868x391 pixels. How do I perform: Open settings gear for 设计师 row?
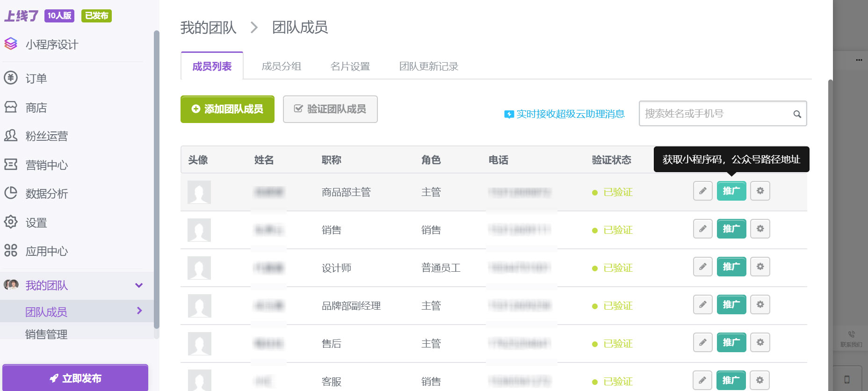pyautogui.click(x=760, y=267)
